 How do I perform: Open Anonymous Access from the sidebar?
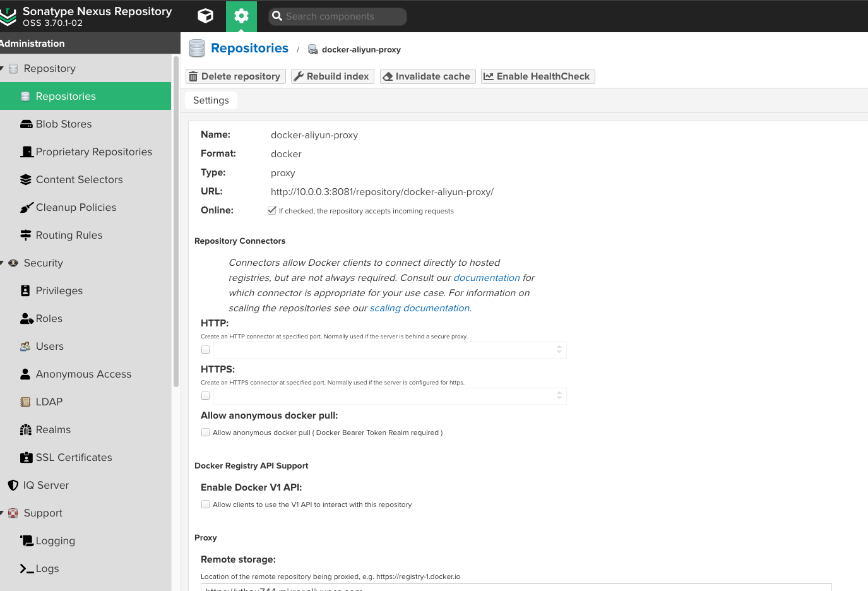85,374
